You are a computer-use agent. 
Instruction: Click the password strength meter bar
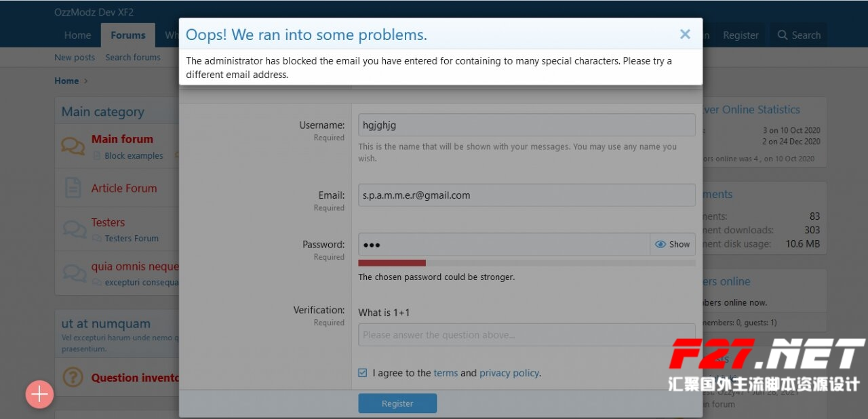pyautogui.click(x=526, y=263)
